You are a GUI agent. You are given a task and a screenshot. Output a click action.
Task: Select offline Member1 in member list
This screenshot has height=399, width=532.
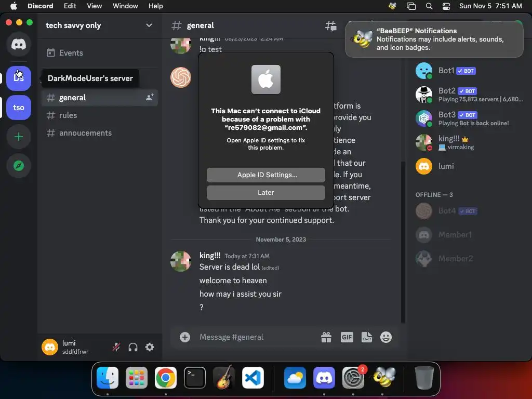(x=469, y=235)
